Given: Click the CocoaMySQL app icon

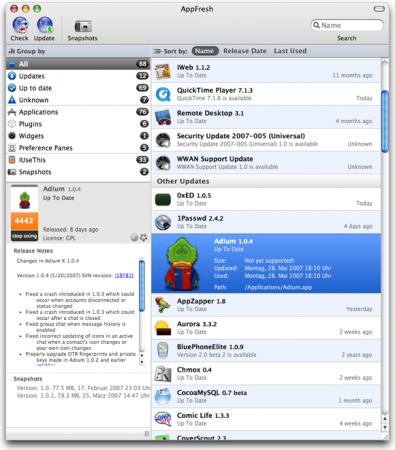Looking at the screenshot, I should point(163,397).
